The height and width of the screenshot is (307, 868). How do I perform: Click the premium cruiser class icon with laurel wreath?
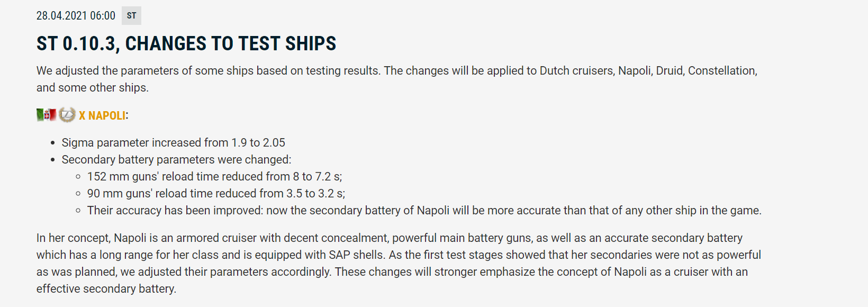[67, 115]
